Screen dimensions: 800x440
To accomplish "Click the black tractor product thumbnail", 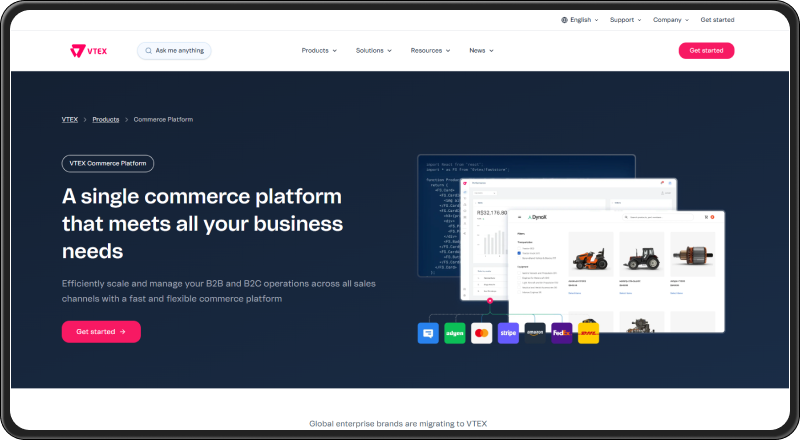I will coord(642,254).
